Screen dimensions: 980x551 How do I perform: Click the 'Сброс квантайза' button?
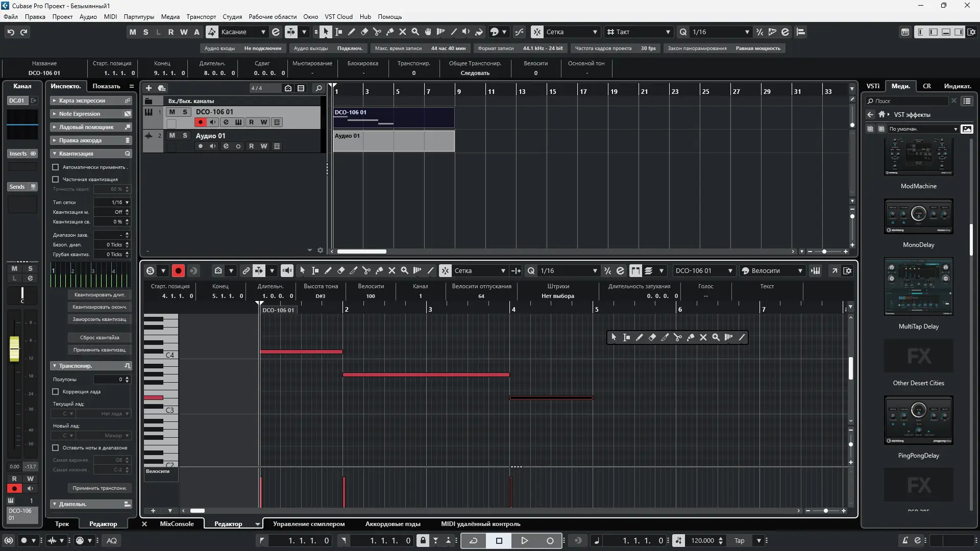(x=100, y=338)
